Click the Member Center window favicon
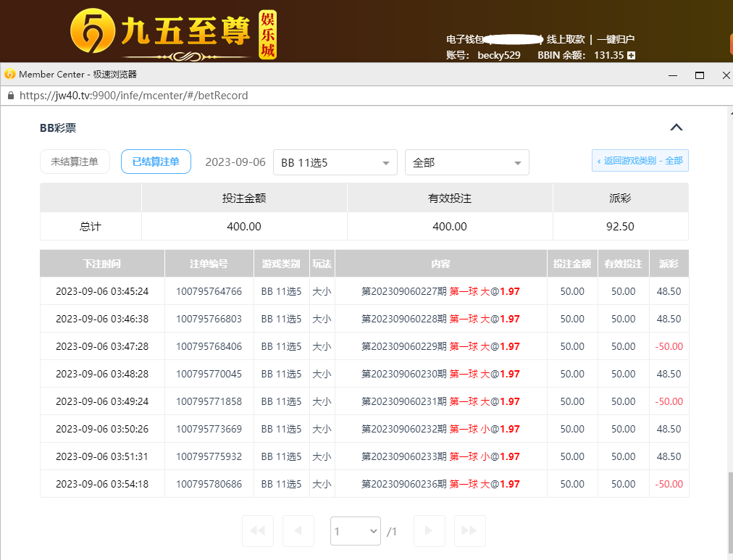 9,75
